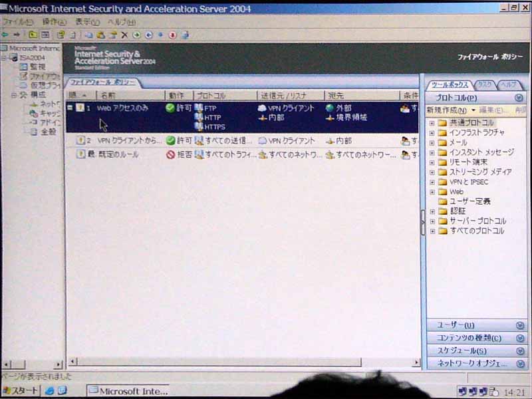Expand the インフラストラクチャ folder

[432, 132]
